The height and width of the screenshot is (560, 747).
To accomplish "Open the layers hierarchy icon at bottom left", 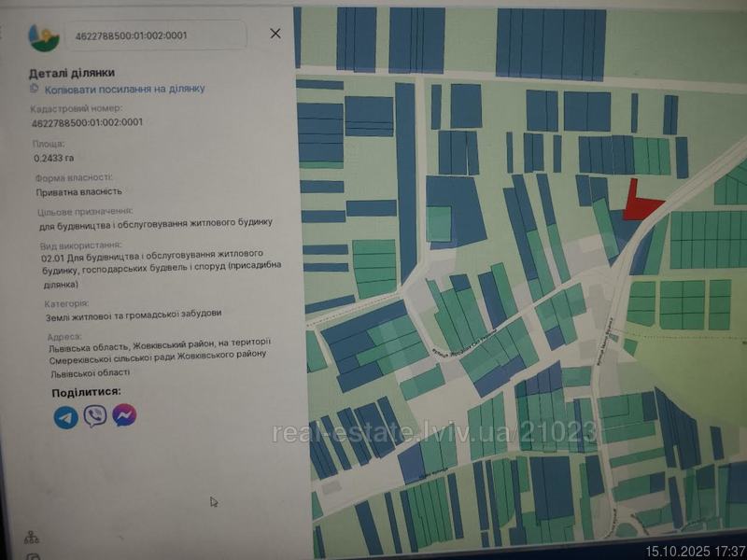I will [32, 538].
